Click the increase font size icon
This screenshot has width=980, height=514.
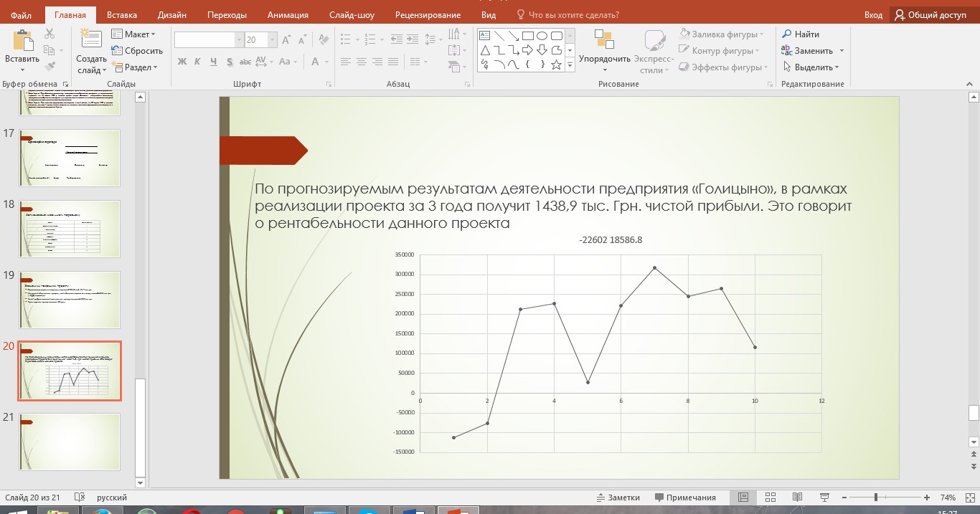pos(286,40)
